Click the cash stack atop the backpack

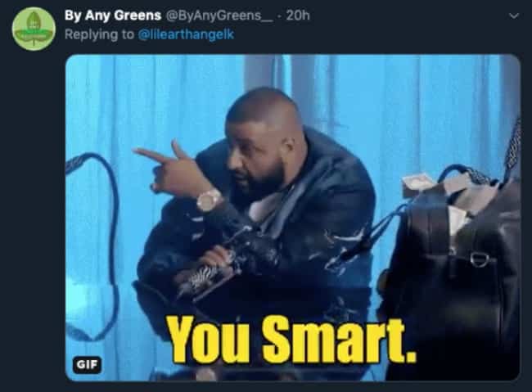[x=418, y=185]
